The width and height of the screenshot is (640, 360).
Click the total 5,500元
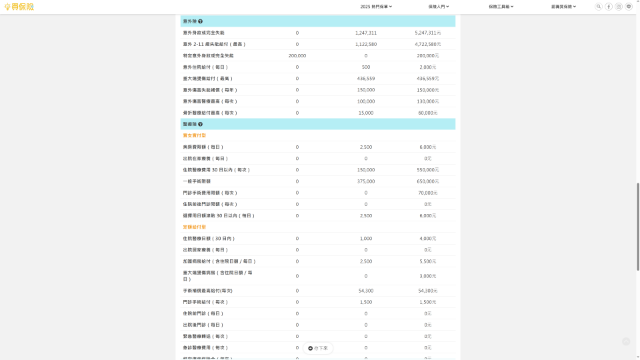click(x=428, y=261)
